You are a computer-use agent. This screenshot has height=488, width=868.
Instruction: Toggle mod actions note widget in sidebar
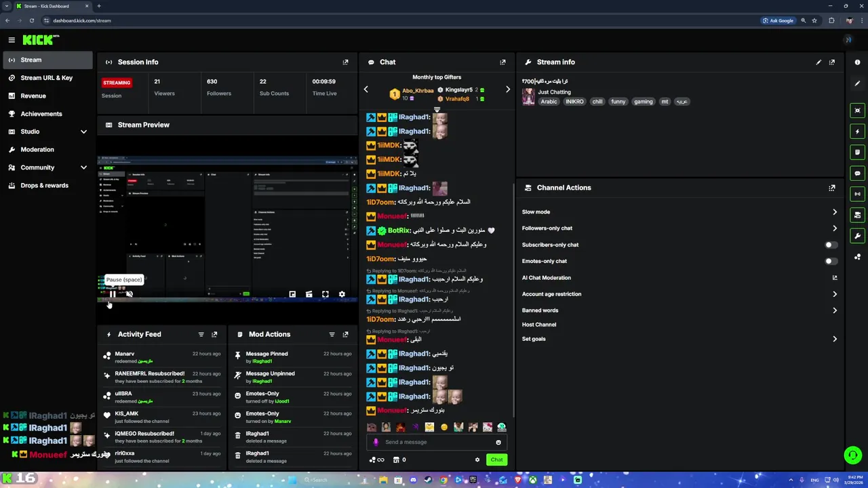[x=858, y=152]
